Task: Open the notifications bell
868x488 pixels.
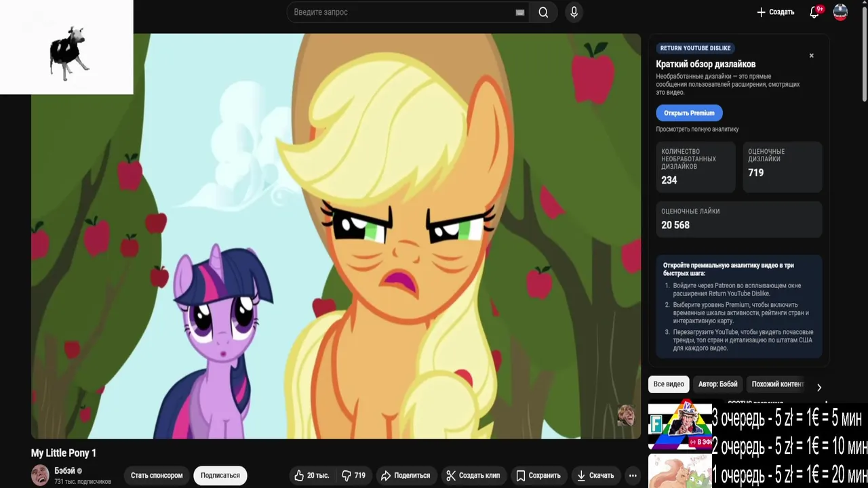Action: pos(815,12)
